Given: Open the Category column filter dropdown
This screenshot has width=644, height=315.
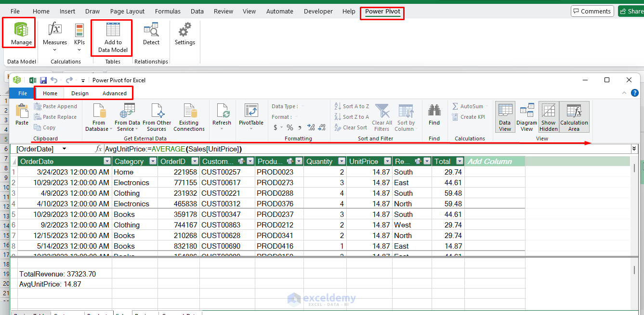Looking at the screenshot, I should (x=153, y=162).
